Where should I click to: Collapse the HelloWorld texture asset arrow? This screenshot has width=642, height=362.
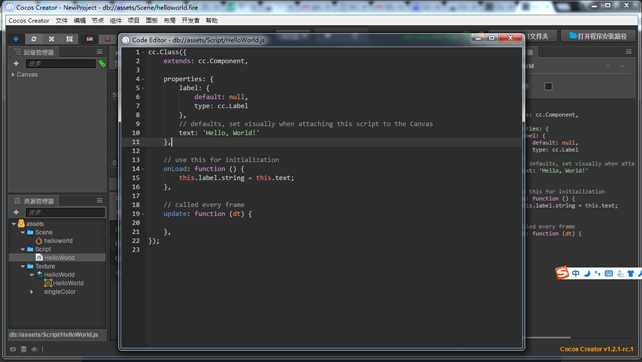[32, 275]
